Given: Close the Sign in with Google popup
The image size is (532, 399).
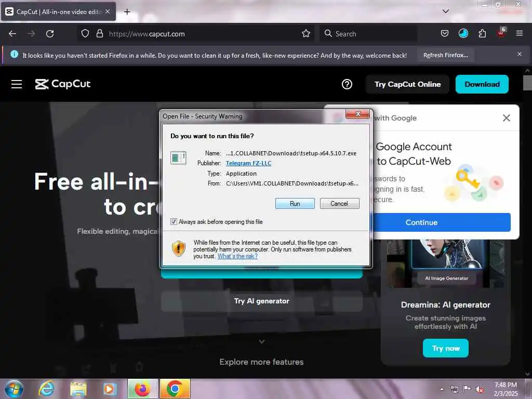Looking at the screenshot, I should click(x=506, y=118).
